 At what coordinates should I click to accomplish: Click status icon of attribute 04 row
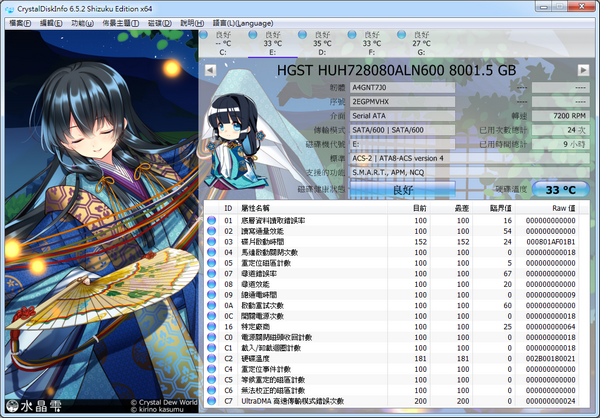click(211, 252)
